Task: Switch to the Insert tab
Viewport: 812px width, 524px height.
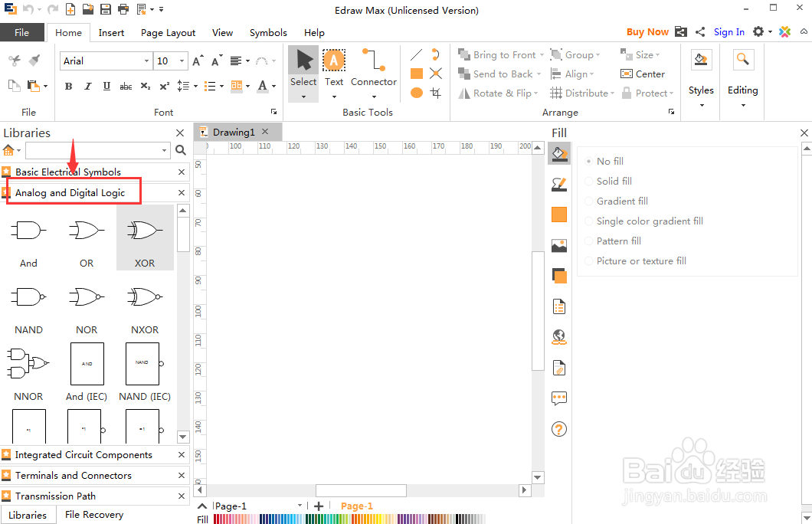Action: (111, 33)
